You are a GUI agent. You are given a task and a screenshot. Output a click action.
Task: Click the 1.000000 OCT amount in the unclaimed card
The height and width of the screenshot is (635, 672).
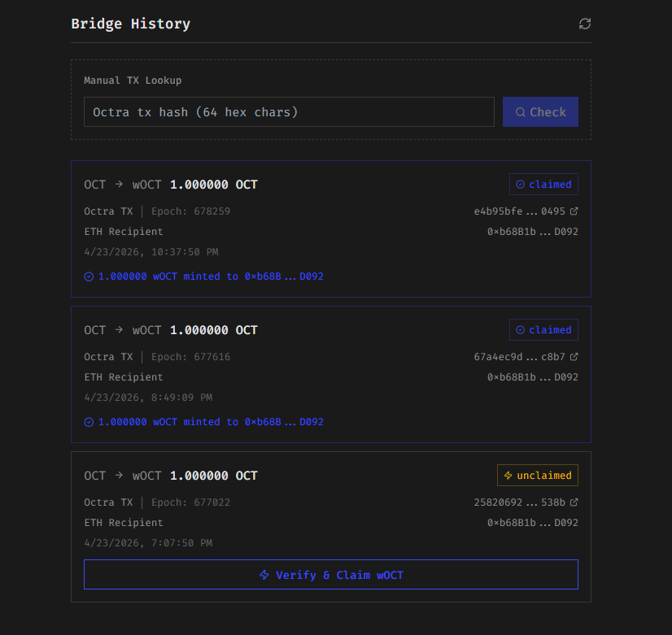coord(214,476)
